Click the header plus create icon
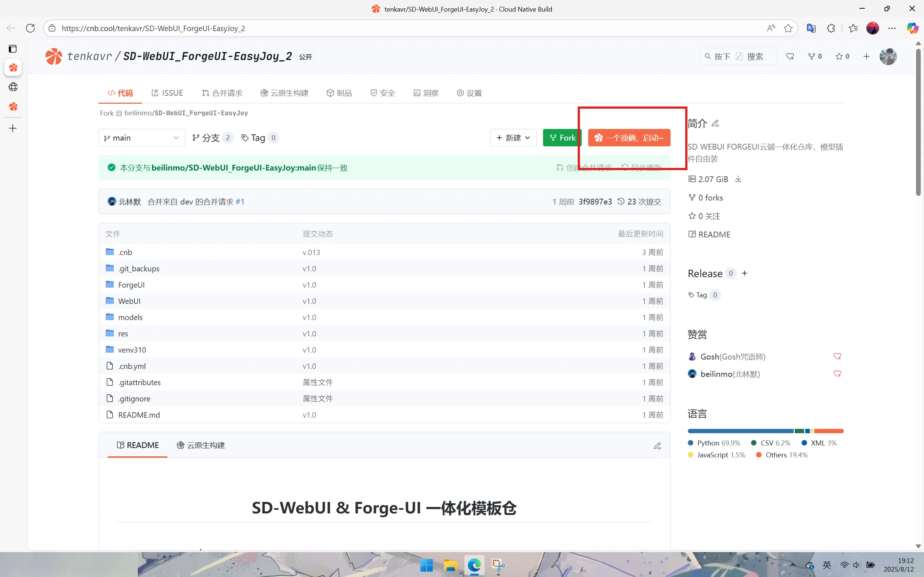Image resolution: width=924 pixels, height=577 pixels. 867,56
